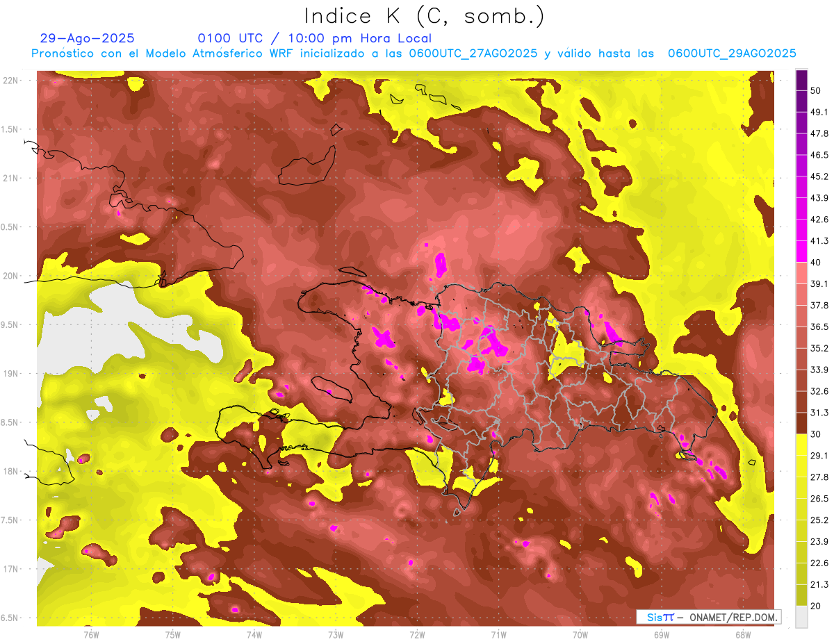Click the legend value '36.5'
This screenshot has height=644, width=834.
[819, 327]
